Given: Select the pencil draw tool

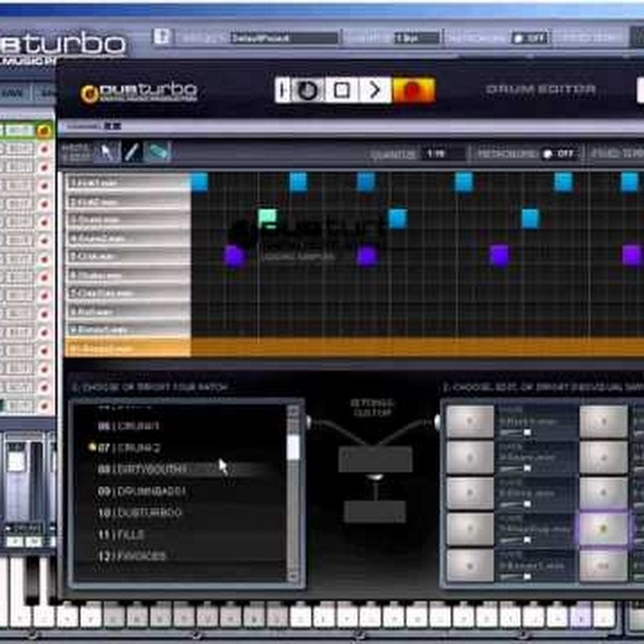Looking at the screenshot, I should pyautogui.click(x=132, y=152).
